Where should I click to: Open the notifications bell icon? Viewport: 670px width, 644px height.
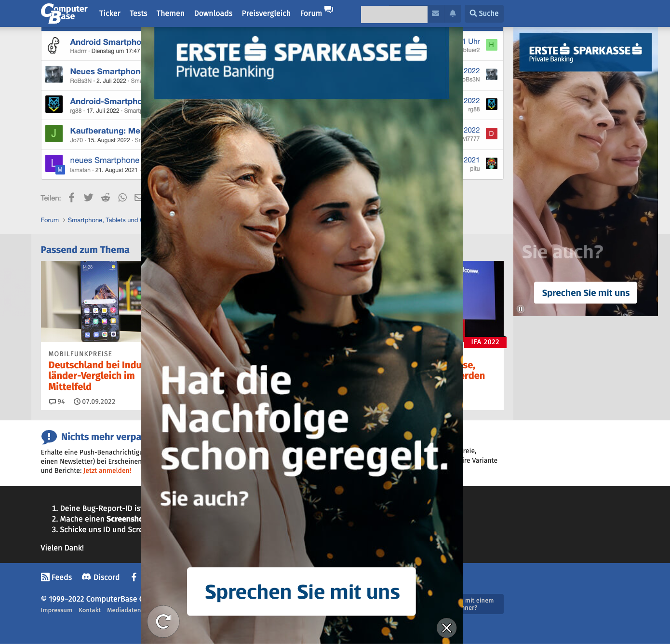point(453,13)
